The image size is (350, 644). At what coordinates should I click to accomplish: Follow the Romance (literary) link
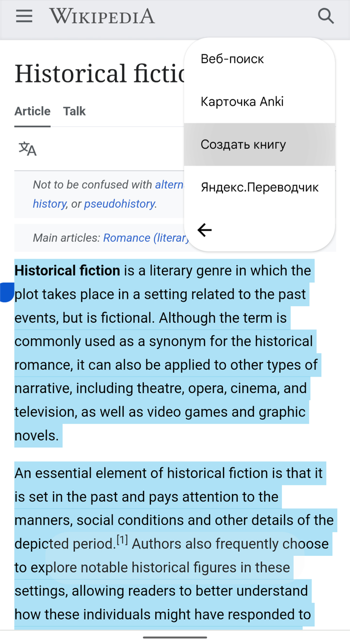(x=145, y=238)
